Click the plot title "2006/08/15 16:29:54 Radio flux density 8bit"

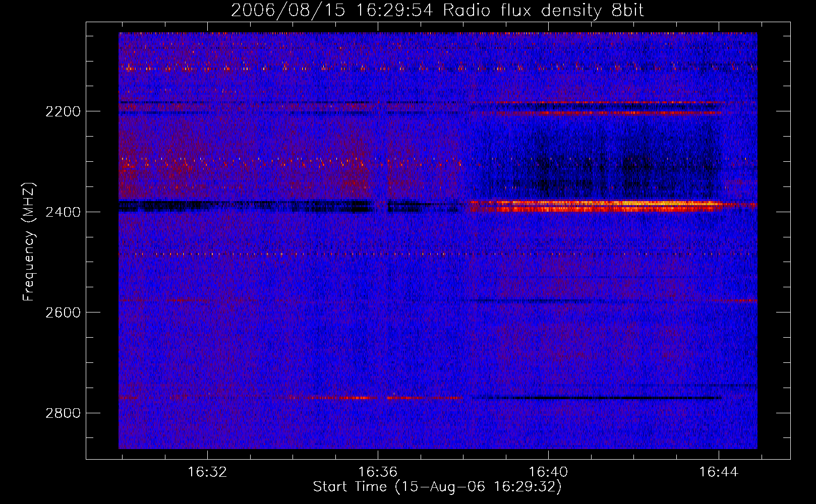pyautogui.click(x=437, y=11)
